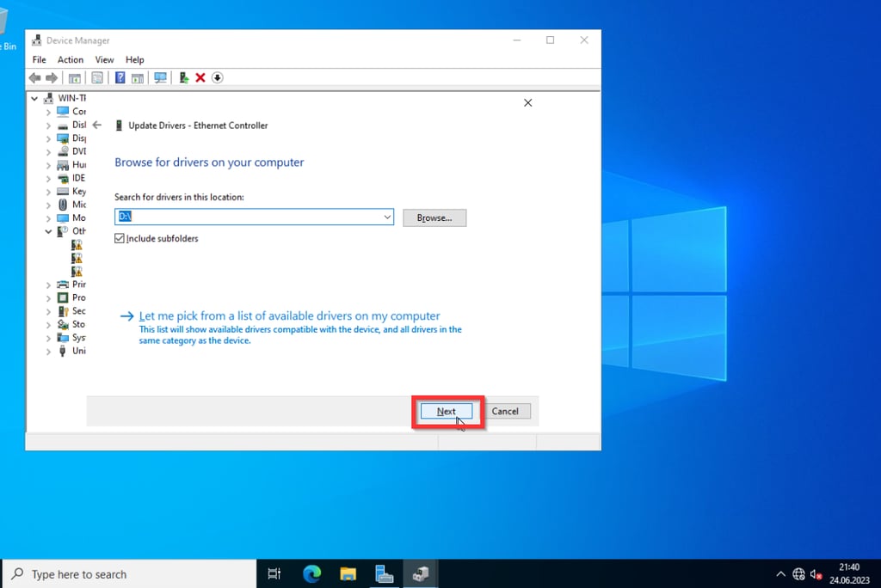Screen dimensions: 881x588
Task: Toggle the Show/Hide Console Tree toolbar icon
Action: pos(74,77)
